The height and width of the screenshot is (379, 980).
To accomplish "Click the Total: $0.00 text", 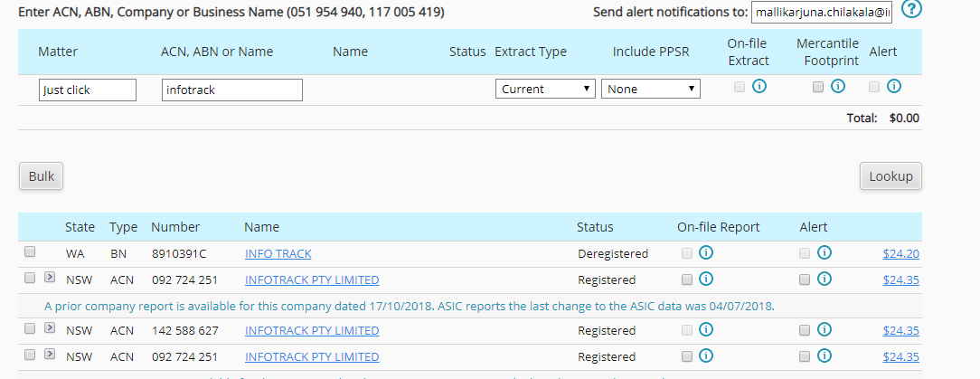I will (882, 118).
